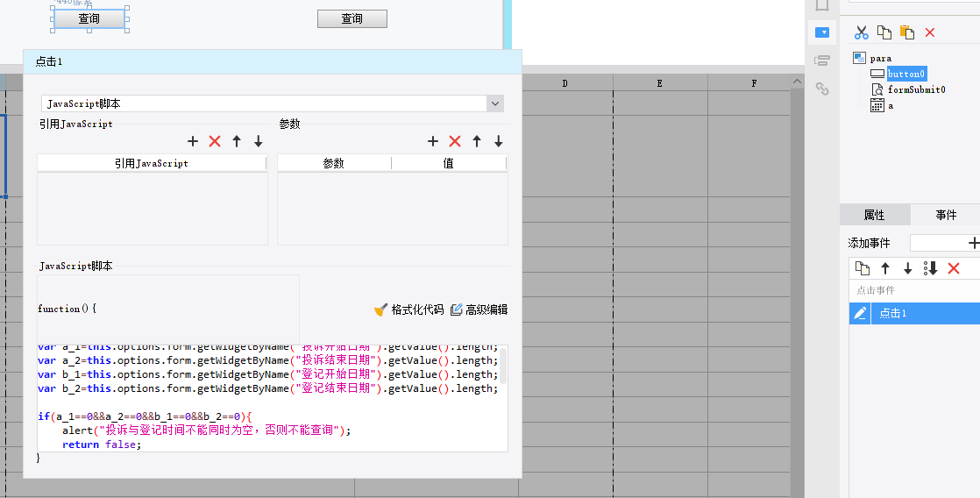Click the alert line in code editor
Image resolution: width=980 pixels, height=498 pixels.
tap(206, 430)
